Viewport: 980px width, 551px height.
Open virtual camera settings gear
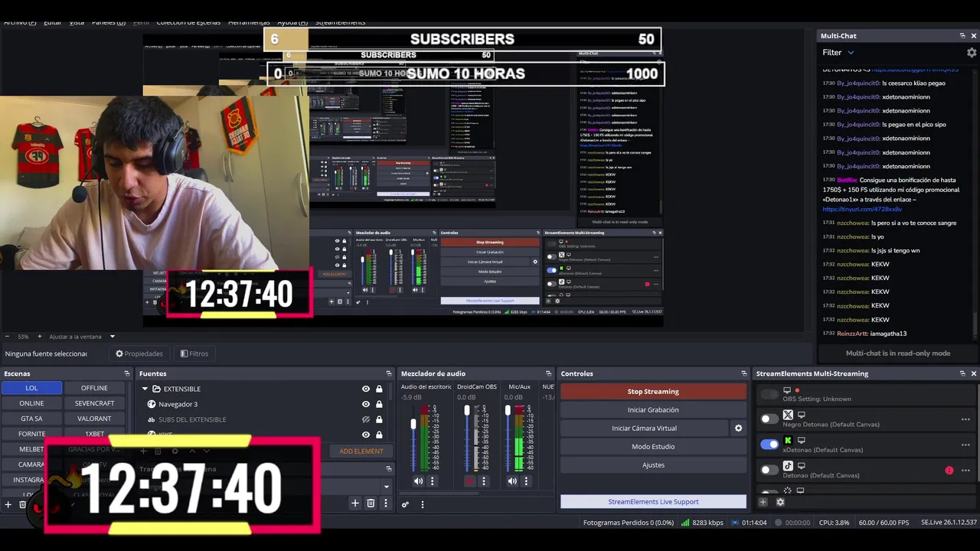(738, 429)
